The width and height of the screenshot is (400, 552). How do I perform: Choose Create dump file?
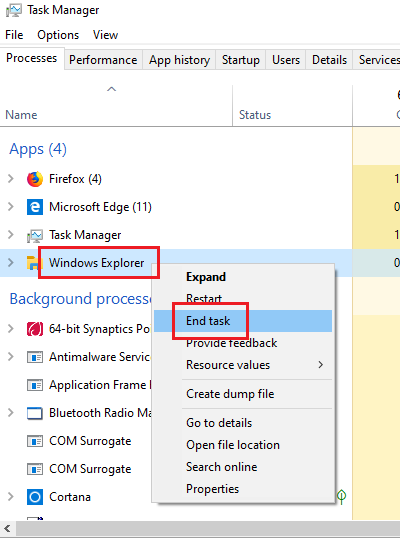pos(243,394)
